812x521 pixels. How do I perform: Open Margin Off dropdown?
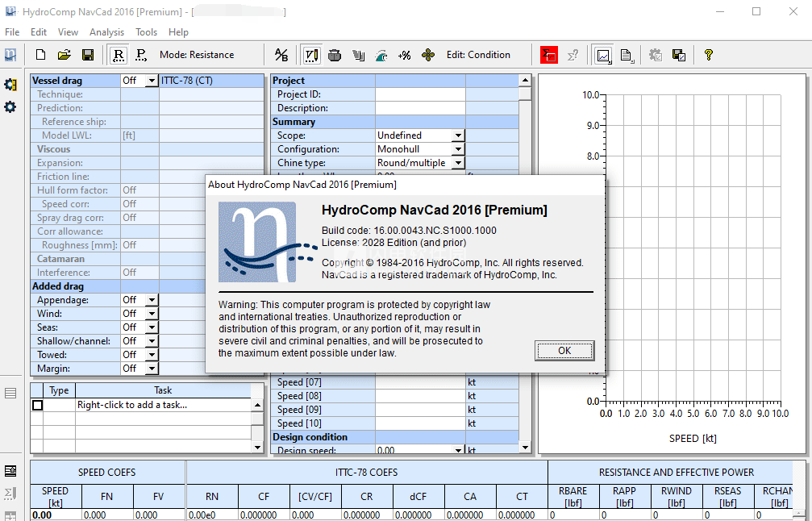(152, 369)
